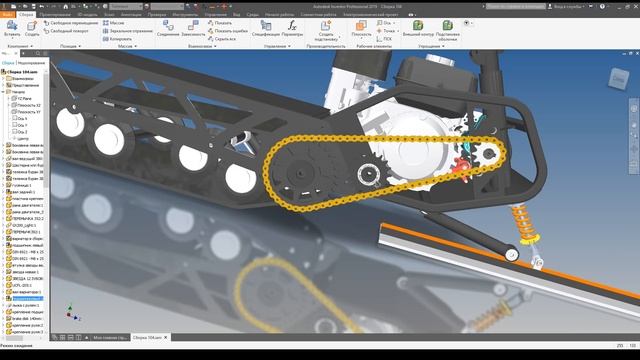Select the highlighted blue tree item

coord(27,299)
